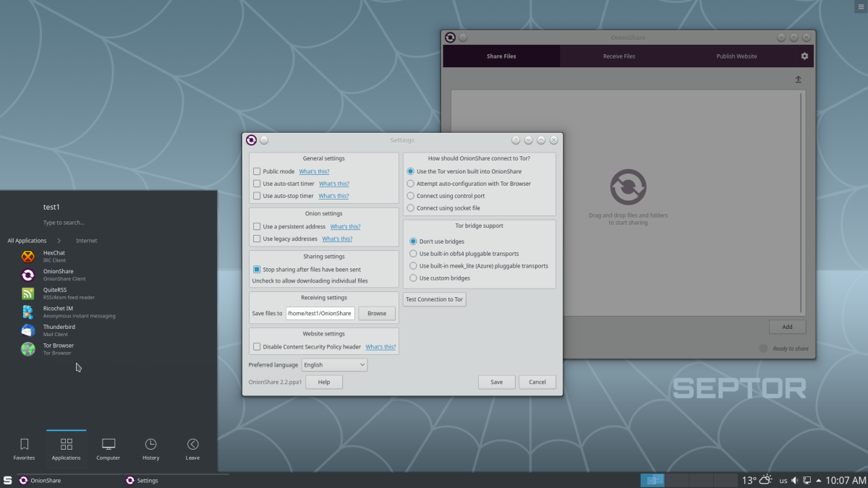868x488 pixels.
Task: Show hidden system tray icons arrow
Action: (x=818, y=480)
